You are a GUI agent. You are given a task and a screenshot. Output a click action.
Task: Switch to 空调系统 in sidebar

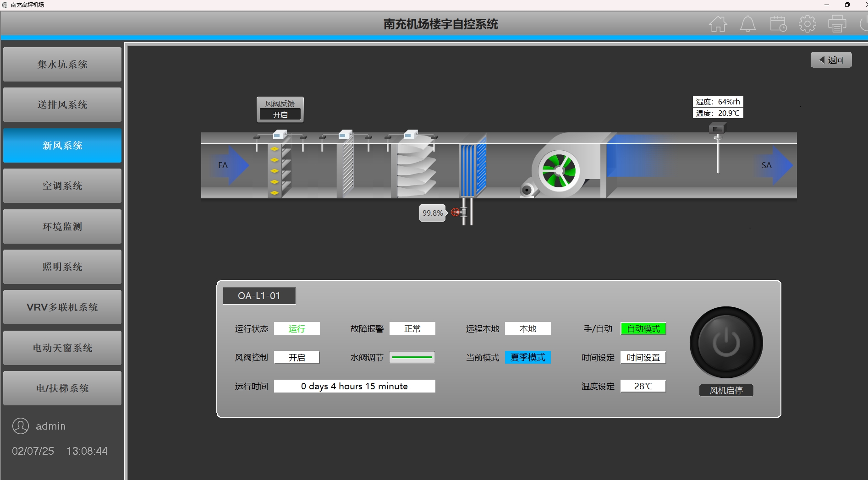click(x=62, y=186)
